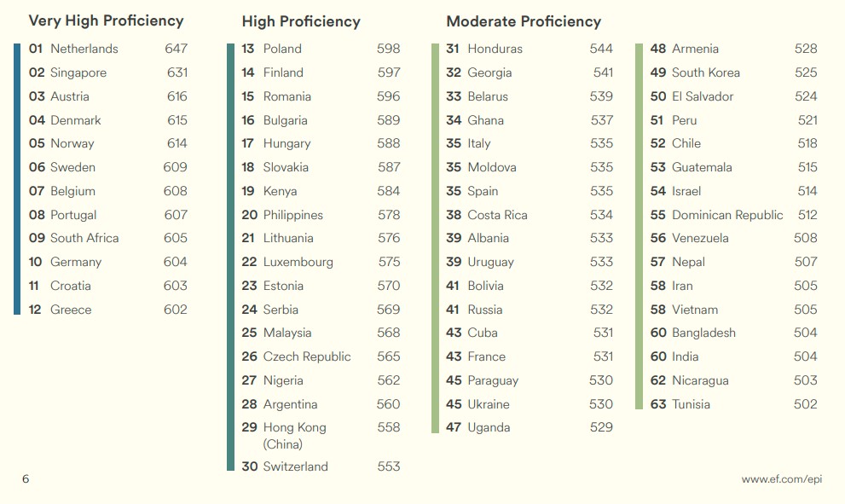This screenshot has height=504, width=845.
Task: Click the dark blue Very High Proficiency bar
Action: coord(17,179)
